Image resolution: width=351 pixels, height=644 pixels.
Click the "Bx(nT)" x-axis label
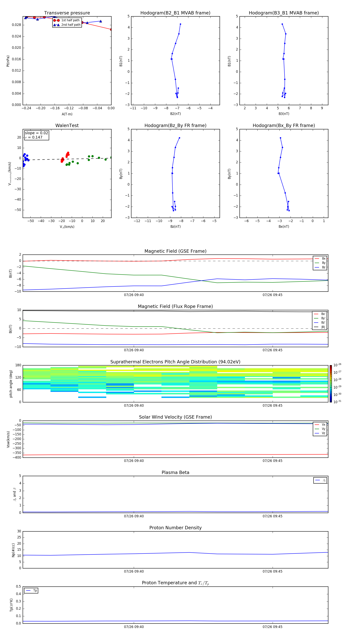coord(284,227)
